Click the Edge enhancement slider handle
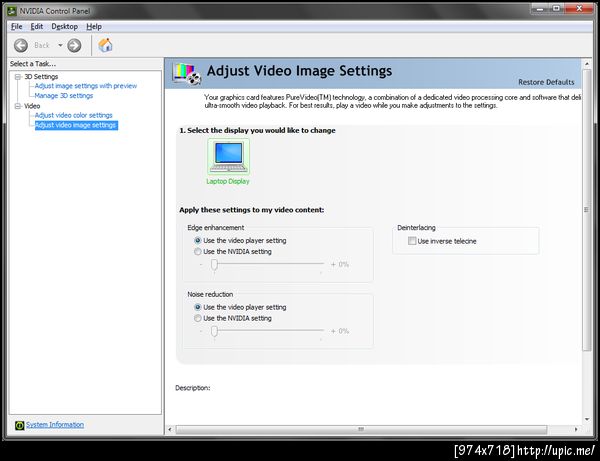This screenshot has width=600, height=461. pos(214,264)
